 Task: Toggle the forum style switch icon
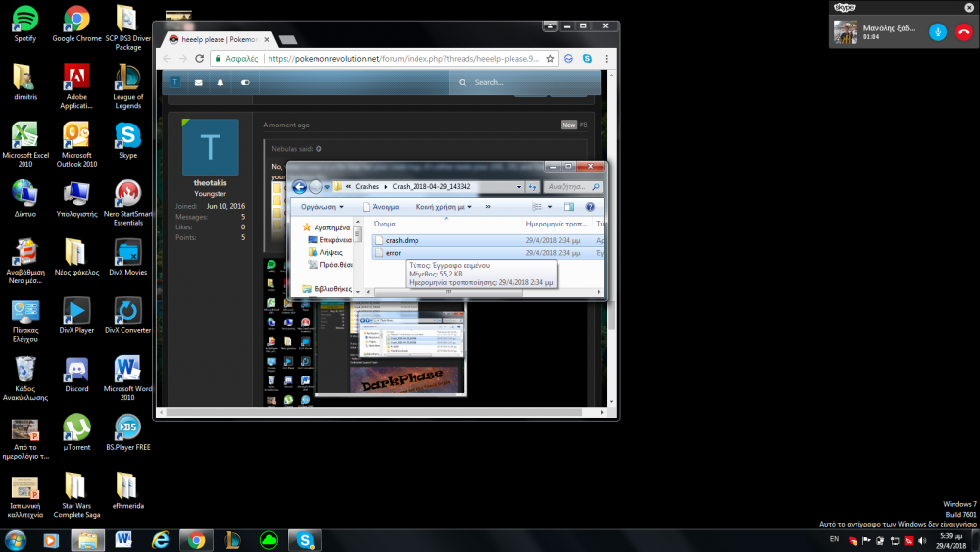[244, 83]
